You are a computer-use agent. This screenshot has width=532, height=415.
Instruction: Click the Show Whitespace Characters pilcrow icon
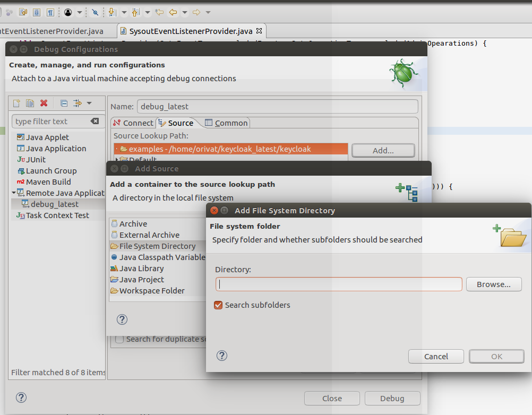click(50, 12)
